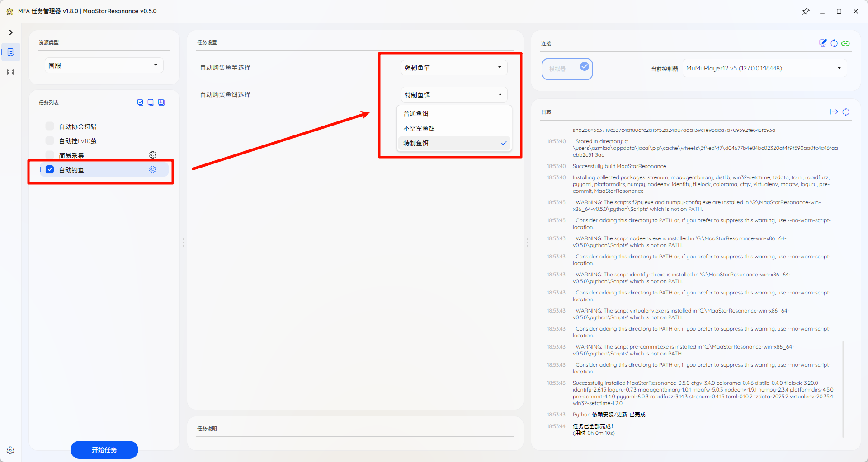Check the 自动挂Lv10茧 task checkbox
Image resolution: width=868 pixels, height=462 pixels.
[x=50, y=141]
